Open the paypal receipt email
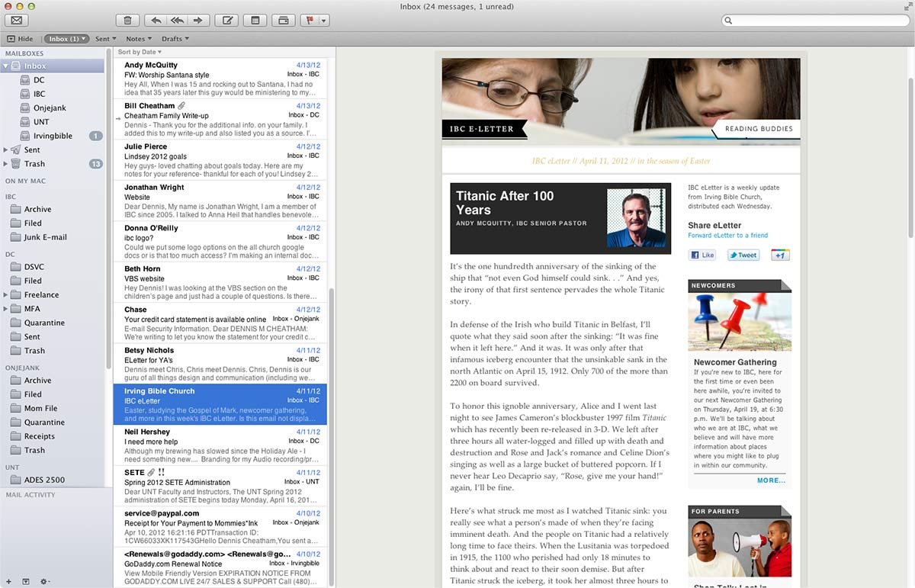Viewport: 915px width, 588px height. click(x=220, y=528)
